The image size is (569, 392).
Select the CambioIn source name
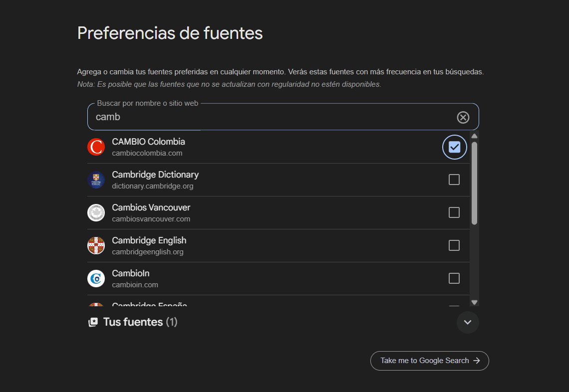tap(131, 273)
